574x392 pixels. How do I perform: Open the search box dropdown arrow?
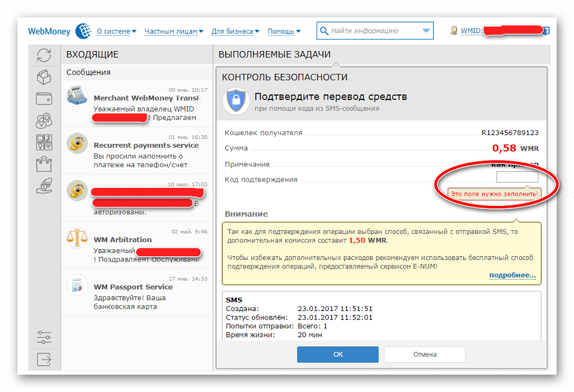point(426,31)
